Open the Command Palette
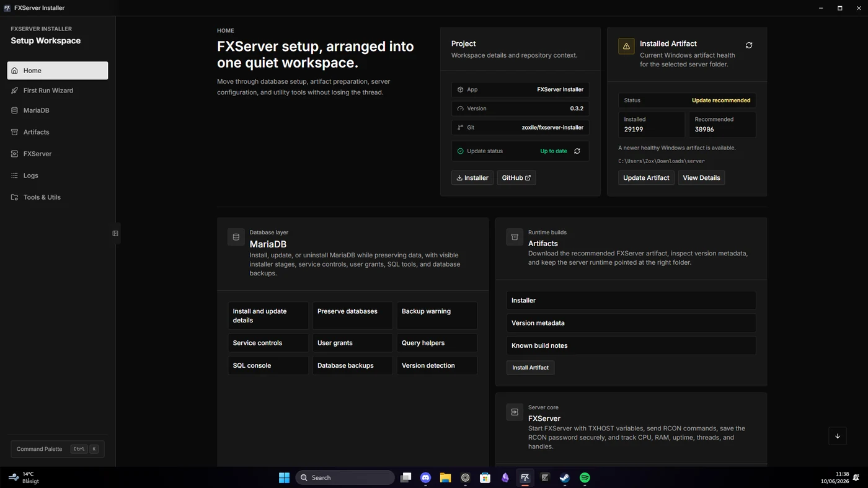This screenshot has width=868, height=488. click(57, 449)
